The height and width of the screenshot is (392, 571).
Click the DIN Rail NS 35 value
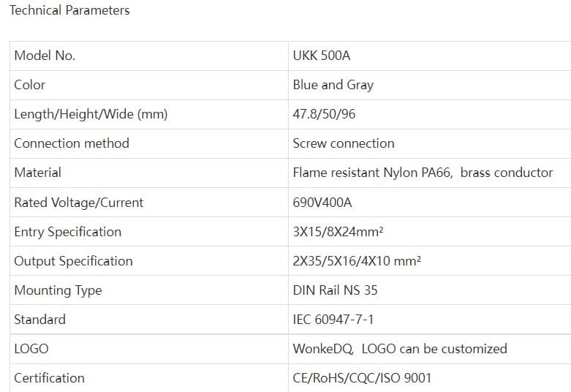(x=335, y=290)
